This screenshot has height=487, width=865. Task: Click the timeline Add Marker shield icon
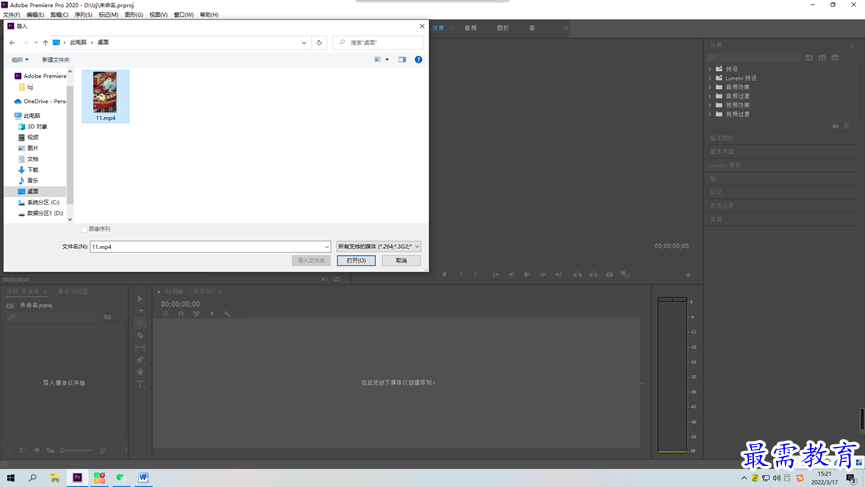coord(212,314)
